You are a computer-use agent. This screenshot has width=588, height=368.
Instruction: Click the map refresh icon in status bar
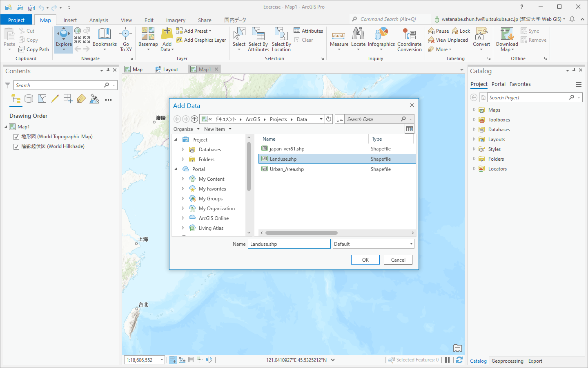(x=459, y=360)
